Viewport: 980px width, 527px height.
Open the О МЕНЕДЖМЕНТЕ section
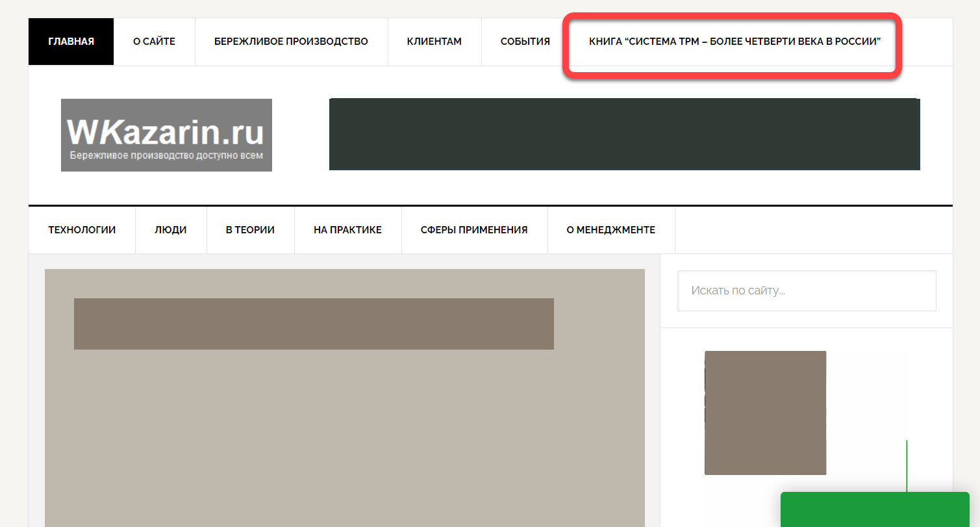611,229
